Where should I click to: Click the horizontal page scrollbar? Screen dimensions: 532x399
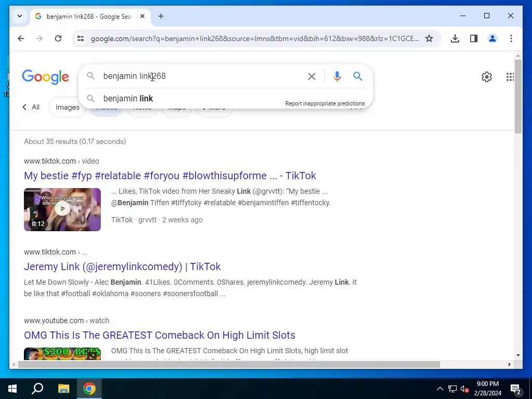click(229, 364)
